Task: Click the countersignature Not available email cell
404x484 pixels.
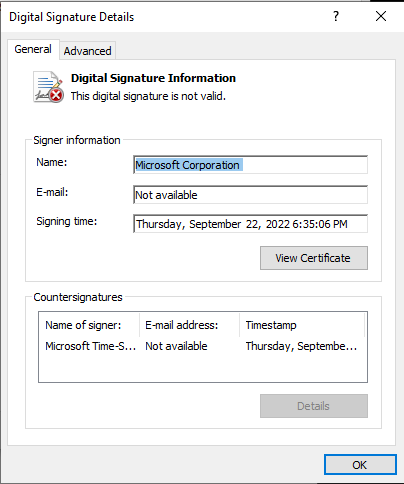Action: pyautogui.click(x=176, y=346)
